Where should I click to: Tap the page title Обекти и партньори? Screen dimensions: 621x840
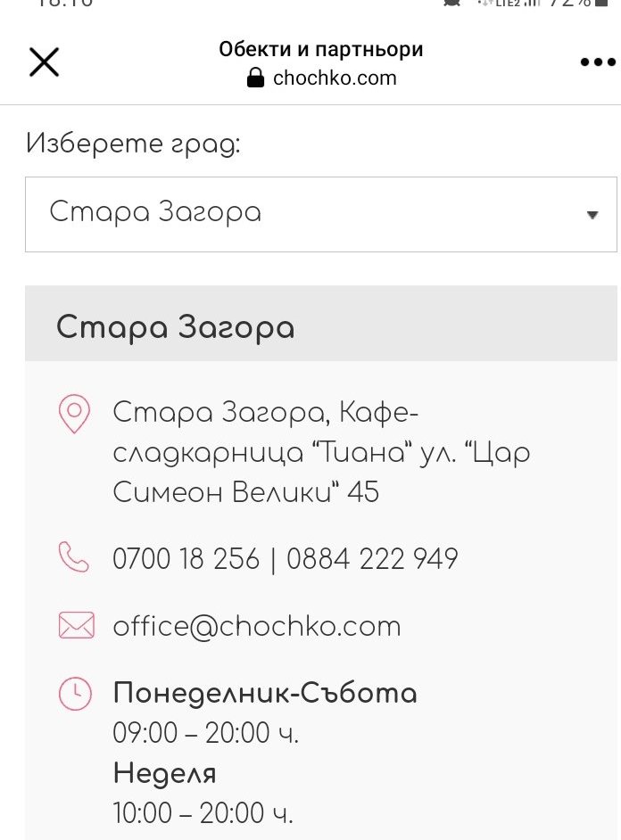point(321,50)
